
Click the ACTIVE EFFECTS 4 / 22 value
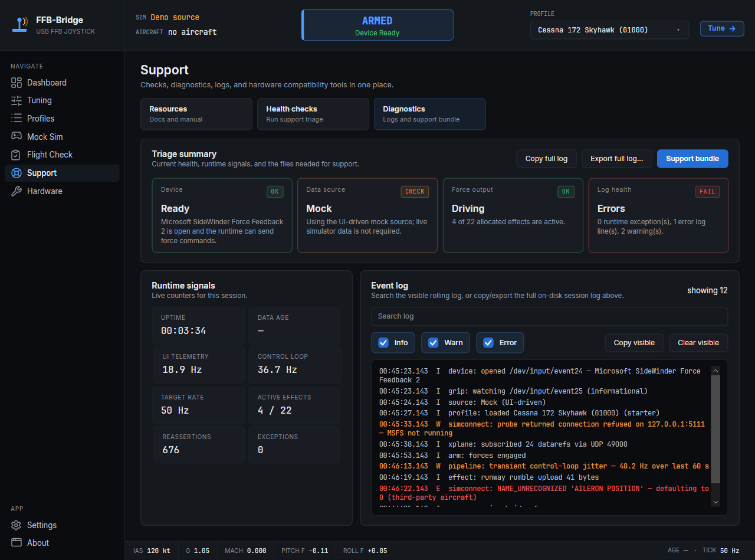point(275,410)
